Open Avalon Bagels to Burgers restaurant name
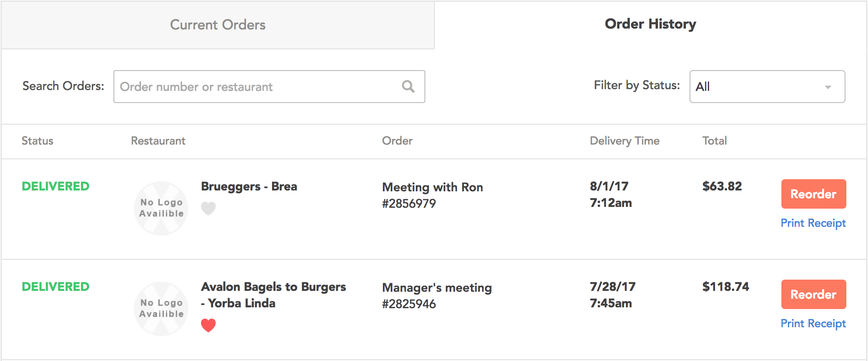Image resolution: width=868 pixels, height=361 pixels. coord(273,295)
